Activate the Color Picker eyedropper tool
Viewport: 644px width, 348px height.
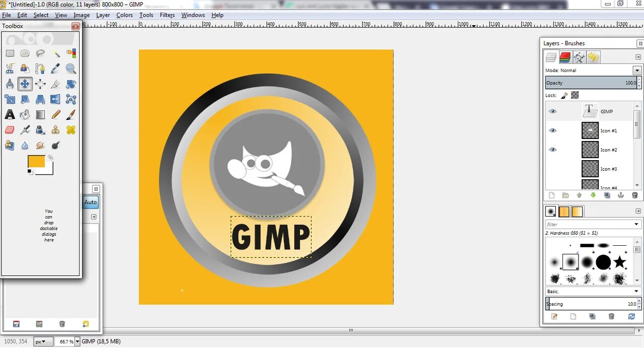click(x=56, y=68)
